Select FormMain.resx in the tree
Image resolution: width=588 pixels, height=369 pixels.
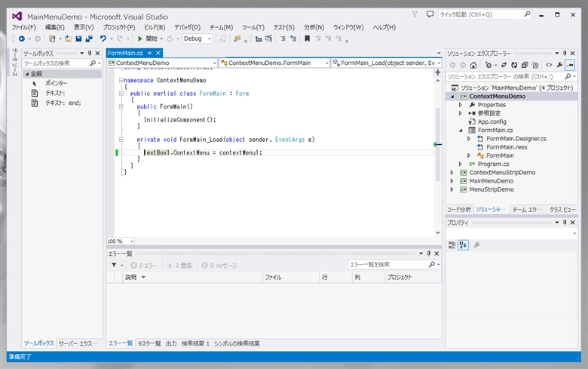(x=507, y=147)
